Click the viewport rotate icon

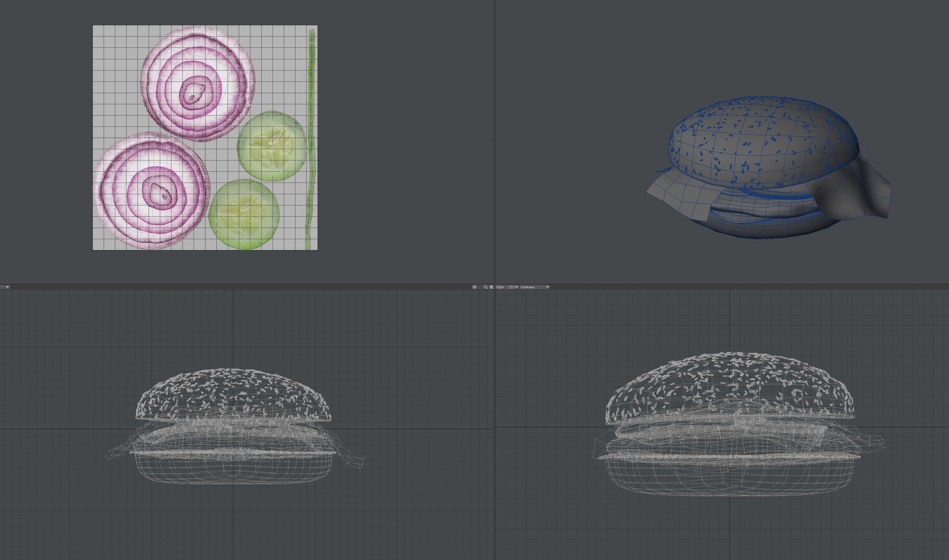point(480,287)
